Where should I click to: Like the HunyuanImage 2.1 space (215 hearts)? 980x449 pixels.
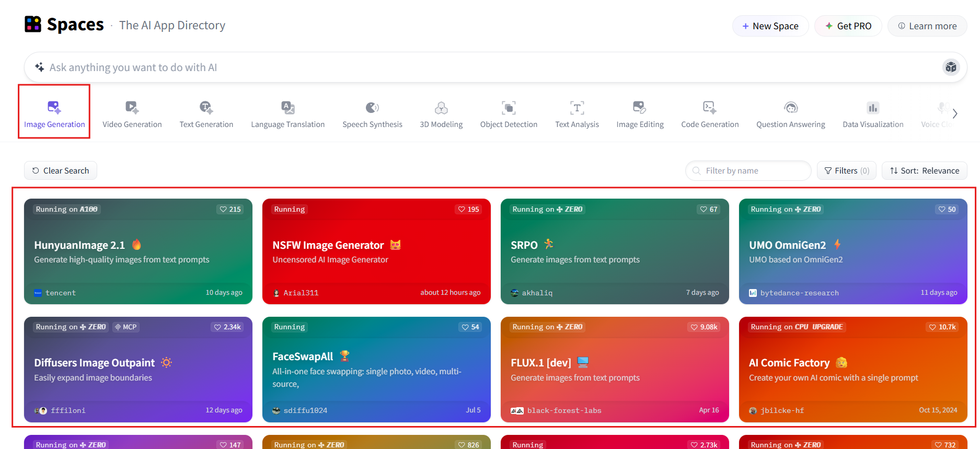(230, 209)
